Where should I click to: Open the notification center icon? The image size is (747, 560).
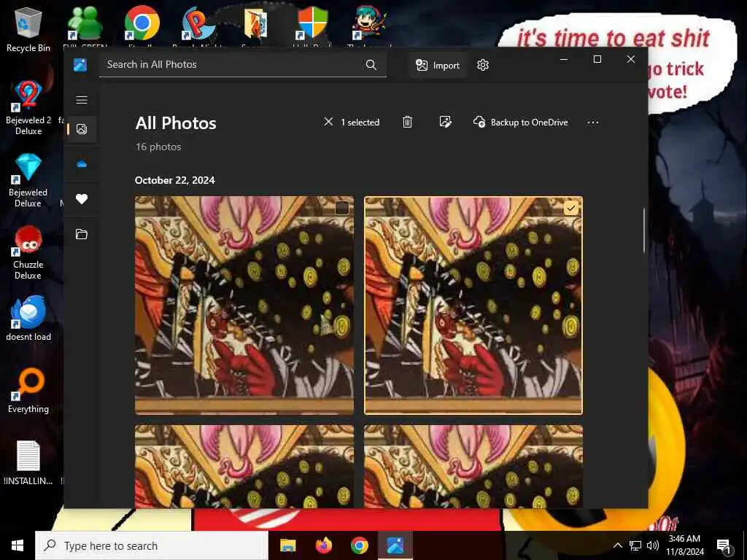[x=724, y=546]
